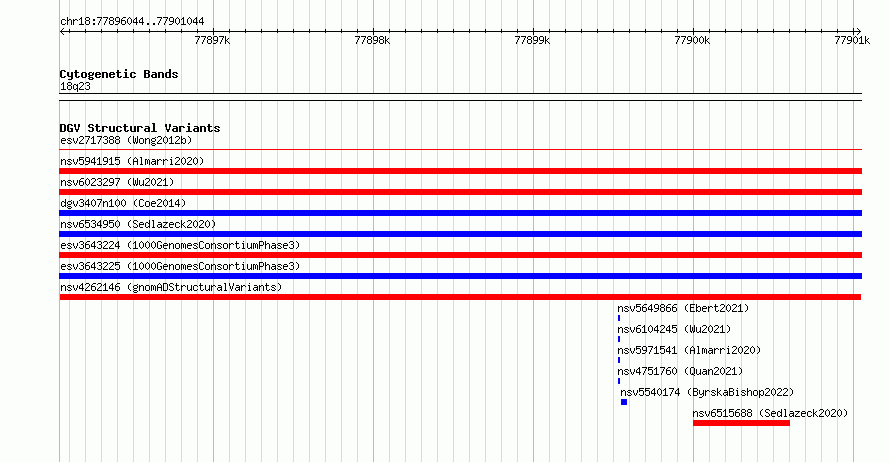890x462 pixels.
Task: Click small blue marker under nsv6104245
Action: (x=619, y=339)
